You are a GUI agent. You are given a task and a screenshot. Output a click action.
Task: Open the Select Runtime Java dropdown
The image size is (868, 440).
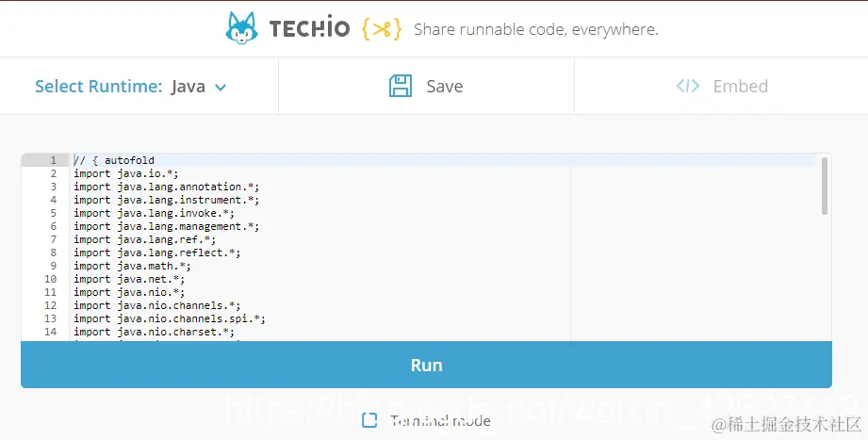click(x=131, y=87)
